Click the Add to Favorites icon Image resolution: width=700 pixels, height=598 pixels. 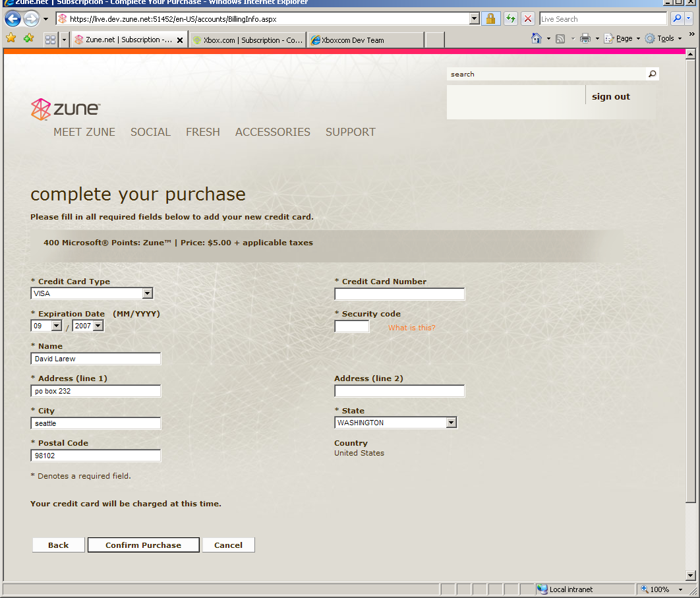(28, 38)
